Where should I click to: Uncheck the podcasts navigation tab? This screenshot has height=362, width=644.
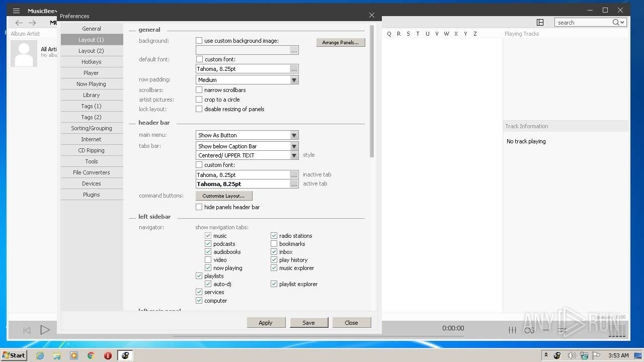click(208, 244)
